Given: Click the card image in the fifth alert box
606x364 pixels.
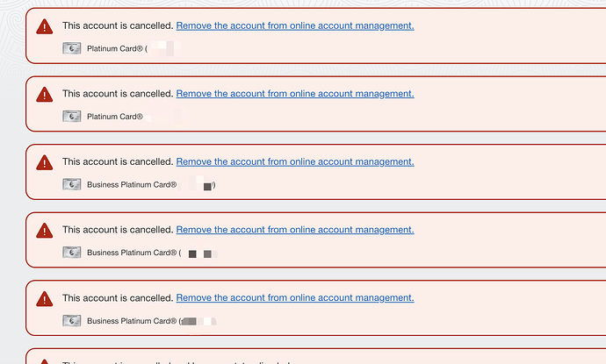Looking at the screenshot, I should (x=72, y=320).
